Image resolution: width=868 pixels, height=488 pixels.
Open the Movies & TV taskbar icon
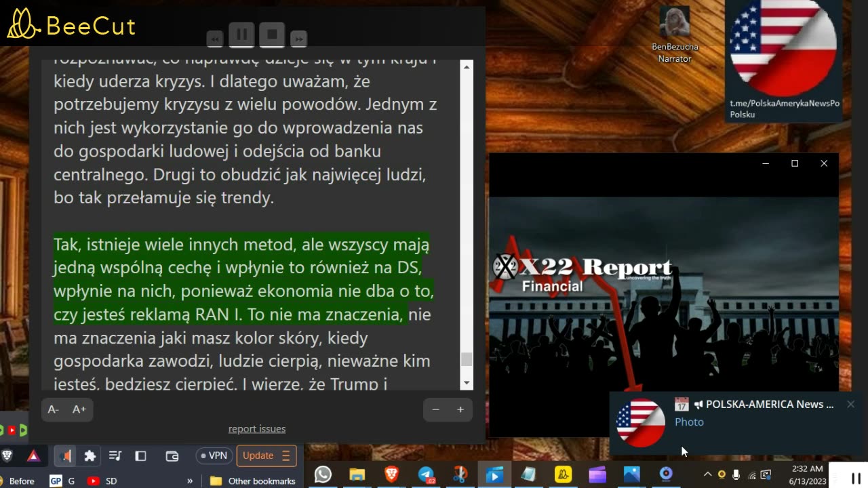click(494, 474)
